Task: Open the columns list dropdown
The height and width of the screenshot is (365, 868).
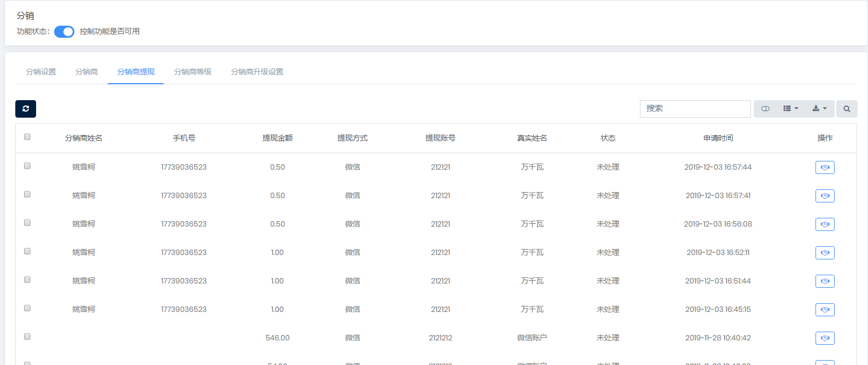Action: tap(790, 109)
